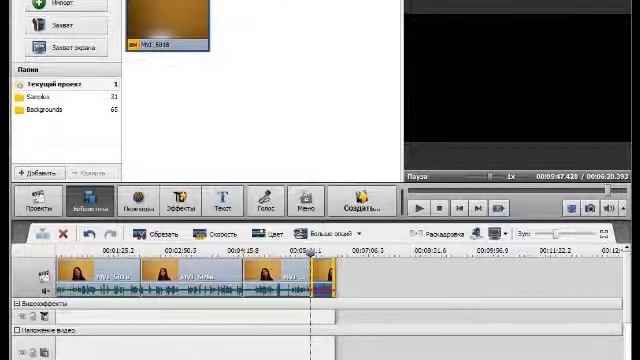Select Текущий проект folder row
This screenshot has width=640, height=360.
tap(67, 84)
